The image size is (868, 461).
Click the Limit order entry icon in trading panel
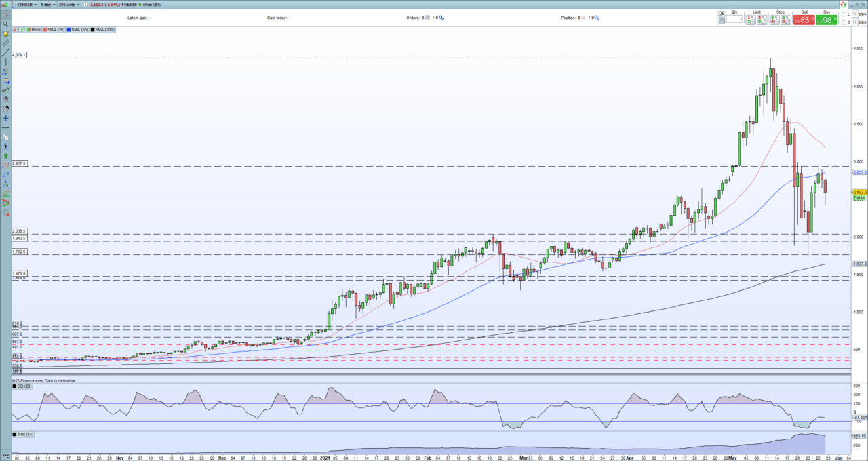pos(751,19)
